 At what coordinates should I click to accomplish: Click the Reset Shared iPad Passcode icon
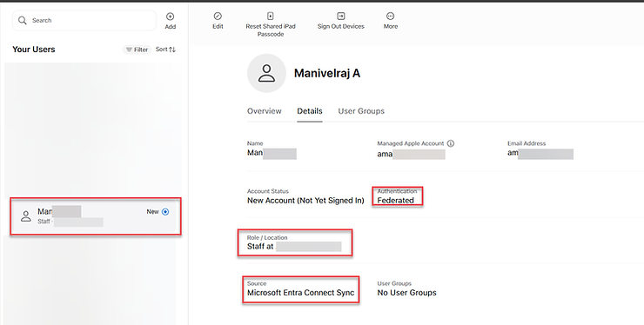coord(271,16)
